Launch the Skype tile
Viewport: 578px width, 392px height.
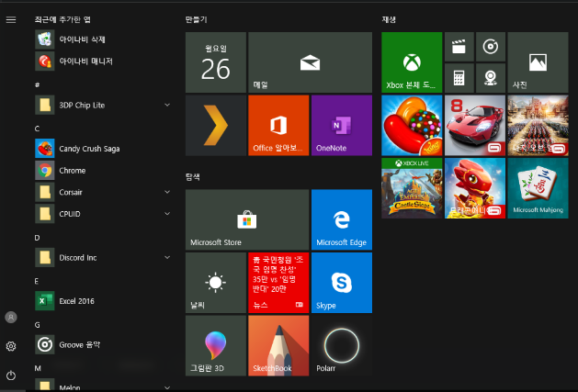click(342, 283)
